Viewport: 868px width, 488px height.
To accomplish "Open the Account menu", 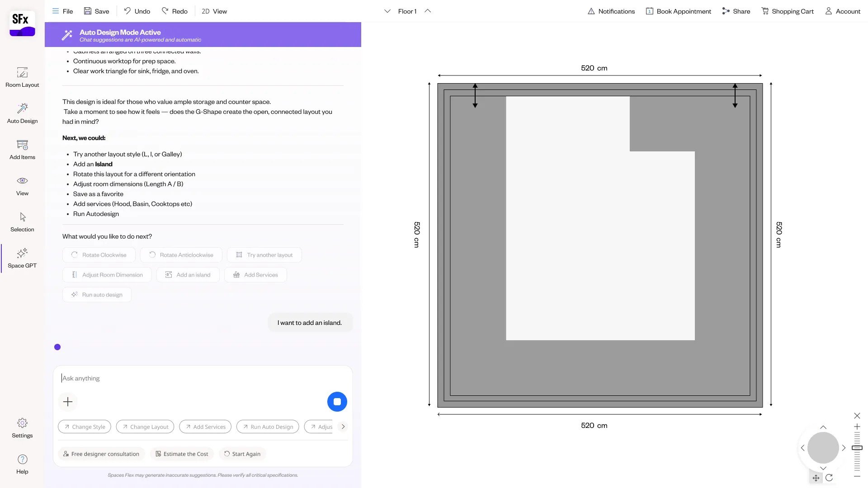I will click(842, 11).
